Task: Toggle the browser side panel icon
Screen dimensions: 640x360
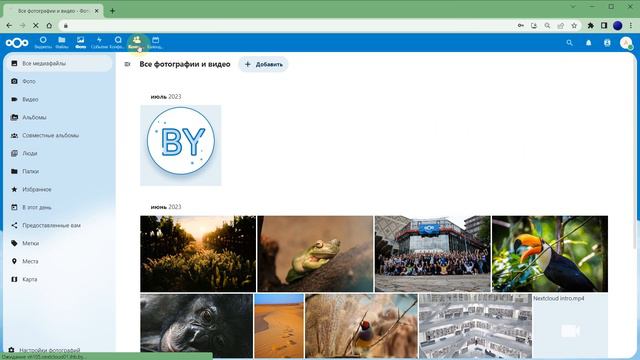Action: tap(604, 25)
